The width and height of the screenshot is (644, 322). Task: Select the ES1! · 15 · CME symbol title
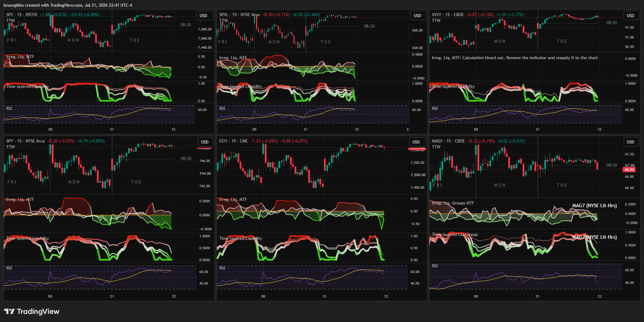point(233,141)
